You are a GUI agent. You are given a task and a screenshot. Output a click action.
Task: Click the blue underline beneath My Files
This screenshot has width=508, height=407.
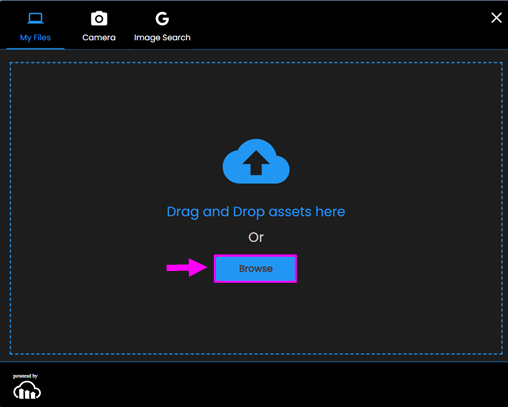tap(35, 49)
